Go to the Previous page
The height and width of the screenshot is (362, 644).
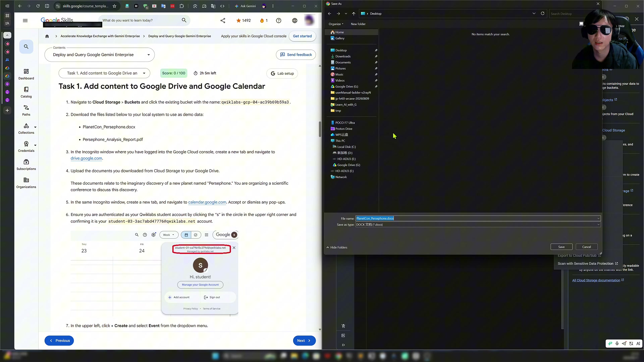pyautogui.click(x=59, y=341)
